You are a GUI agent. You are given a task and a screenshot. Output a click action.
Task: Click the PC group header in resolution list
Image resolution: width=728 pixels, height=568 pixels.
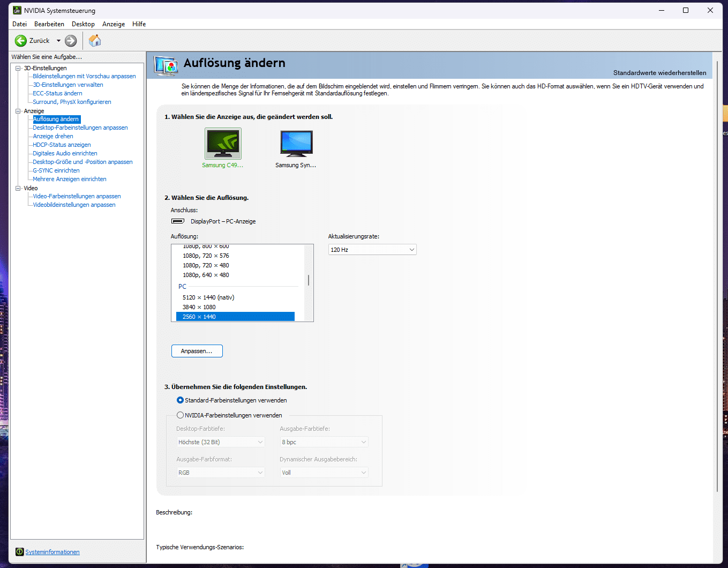182,286
